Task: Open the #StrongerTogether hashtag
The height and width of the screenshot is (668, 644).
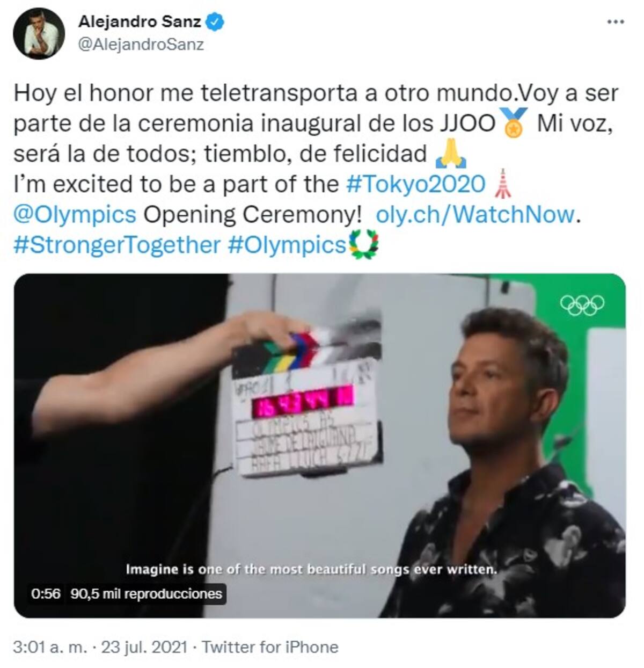Action: [x=116, y=245]
